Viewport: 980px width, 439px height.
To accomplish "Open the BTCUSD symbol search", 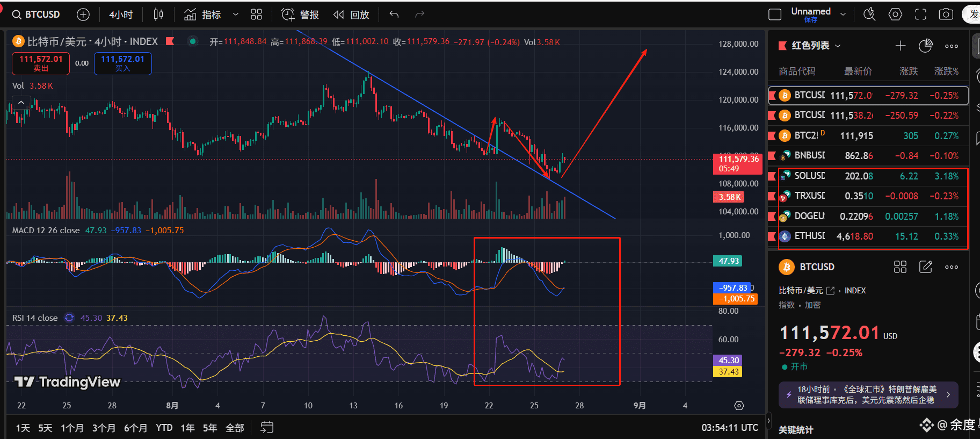I will click(x=36, y=15).
